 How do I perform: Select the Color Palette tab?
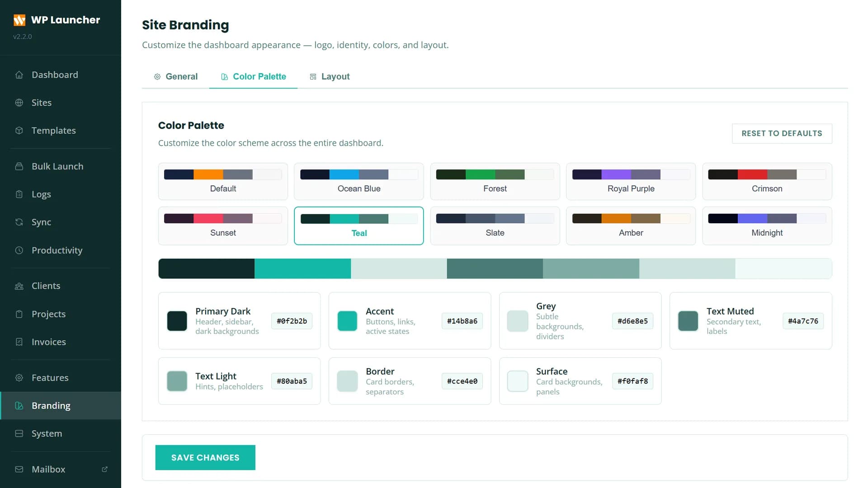point(253,77)
